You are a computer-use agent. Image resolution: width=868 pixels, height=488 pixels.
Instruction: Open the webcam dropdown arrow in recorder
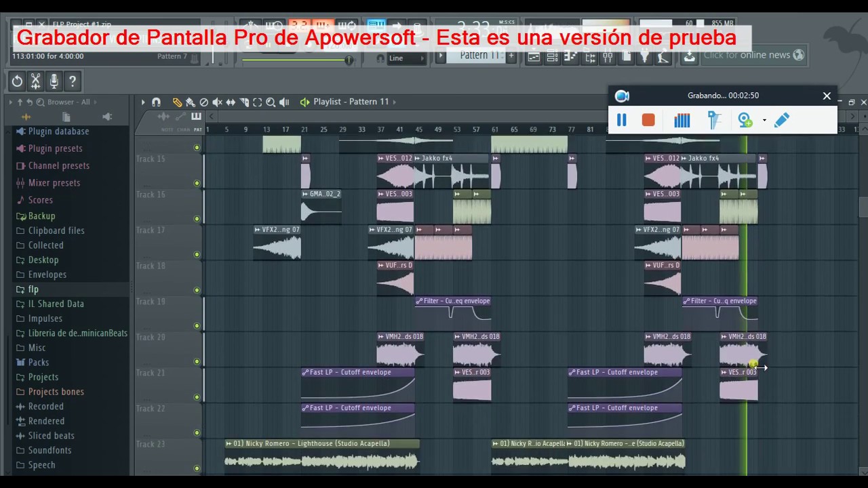click(764, 121)
